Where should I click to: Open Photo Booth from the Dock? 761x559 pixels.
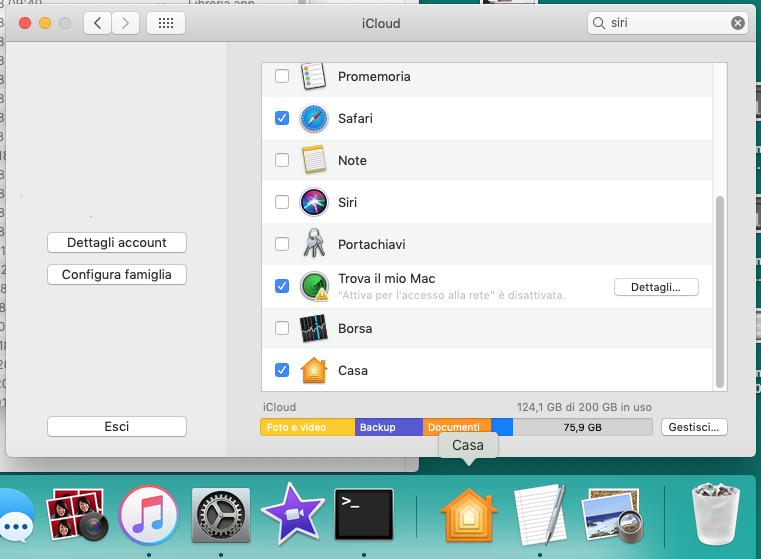pyautogui.click(x=78, y=515)
